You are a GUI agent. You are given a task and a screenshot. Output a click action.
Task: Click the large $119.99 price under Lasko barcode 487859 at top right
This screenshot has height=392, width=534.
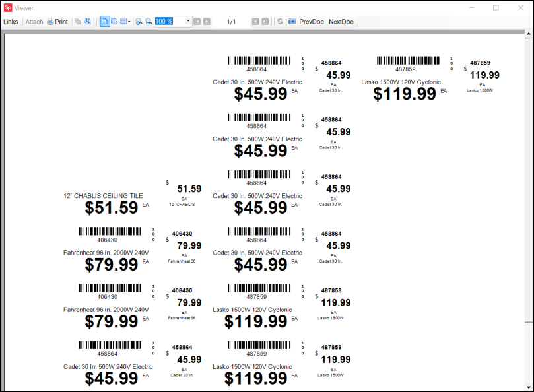(404, 94)
